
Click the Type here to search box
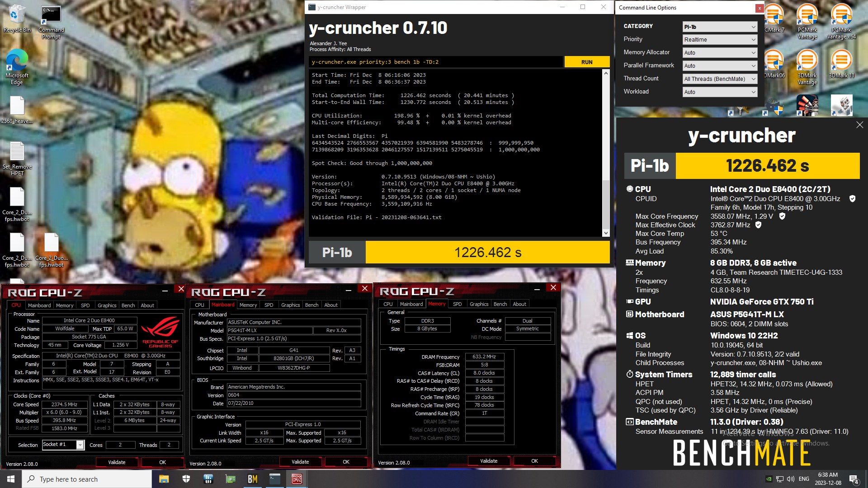(87, 479)
